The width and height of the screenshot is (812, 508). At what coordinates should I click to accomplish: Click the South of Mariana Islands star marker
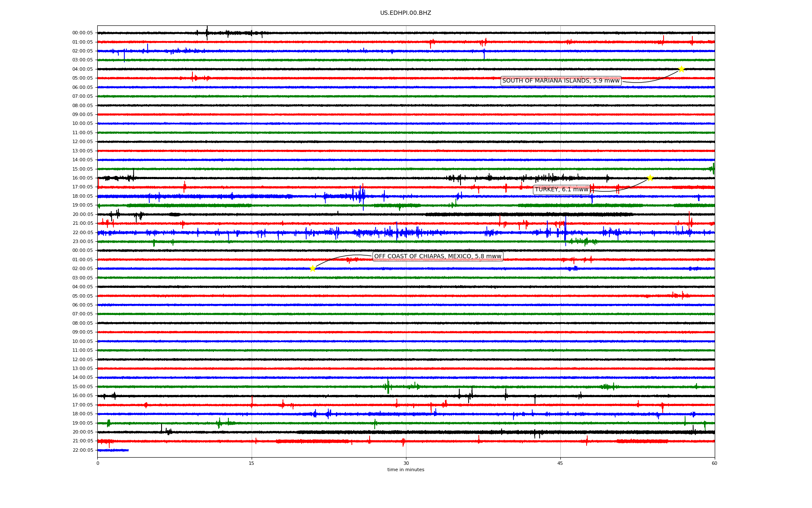(681, 69)
